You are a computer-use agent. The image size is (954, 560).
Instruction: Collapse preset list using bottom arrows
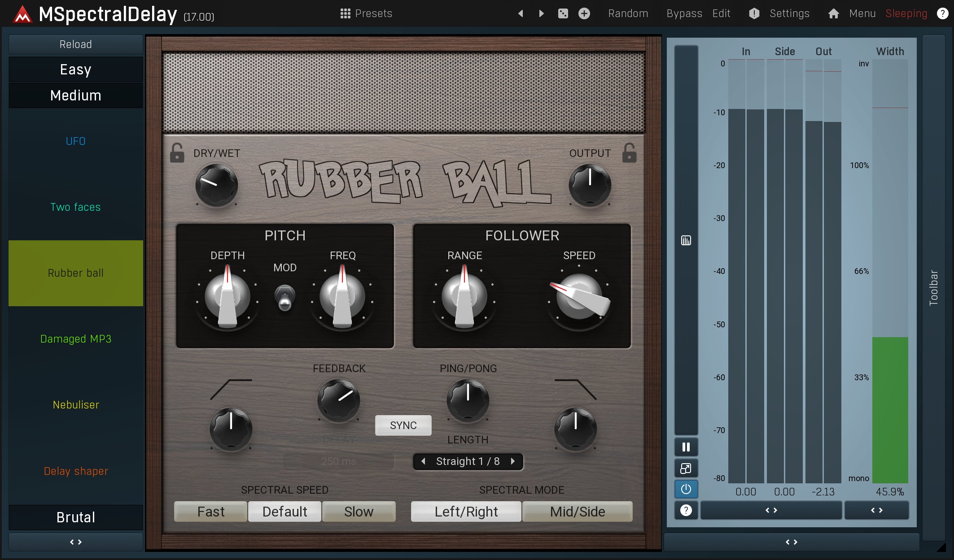coord(75,542)
